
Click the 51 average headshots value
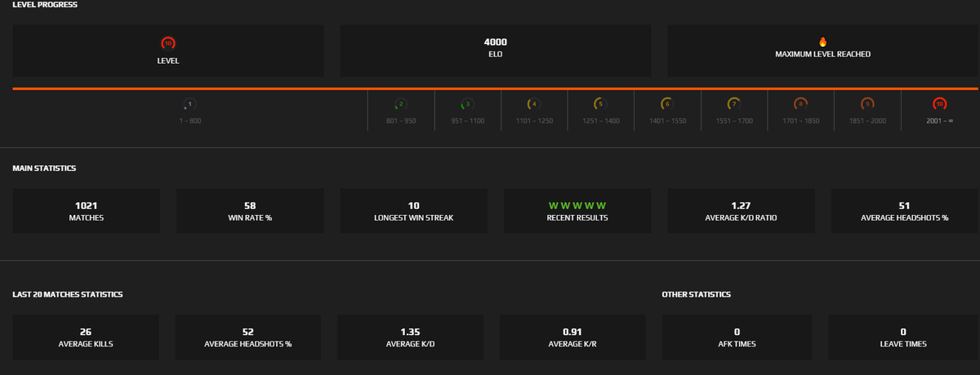[x=904, y=206]
